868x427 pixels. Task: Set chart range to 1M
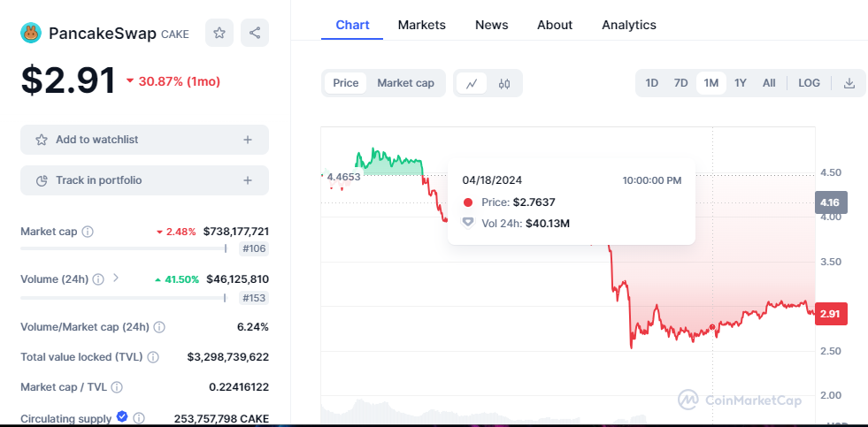pos(711,83)
